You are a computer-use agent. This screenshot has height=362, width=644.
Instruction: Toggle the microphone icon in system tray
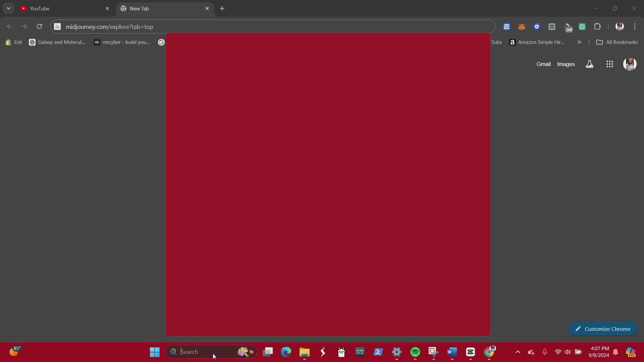(x=544, y=352)
